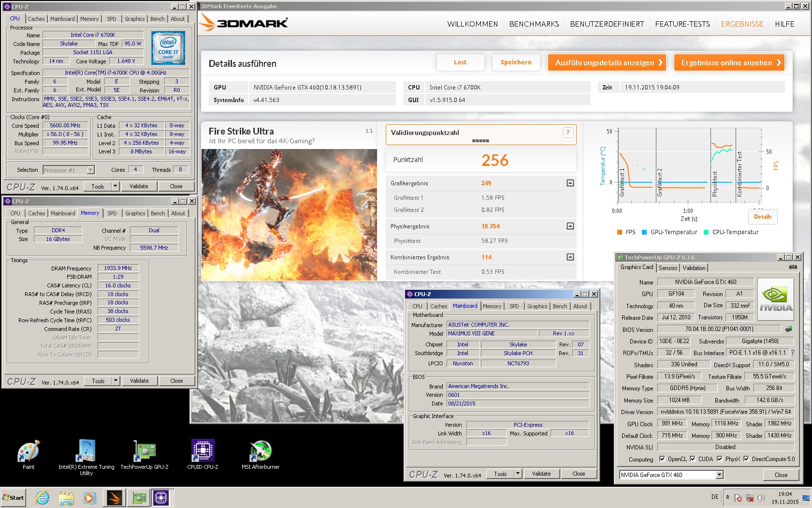
Task: Open Windows Media Player taskbar icon
Action: coord(89,497)
